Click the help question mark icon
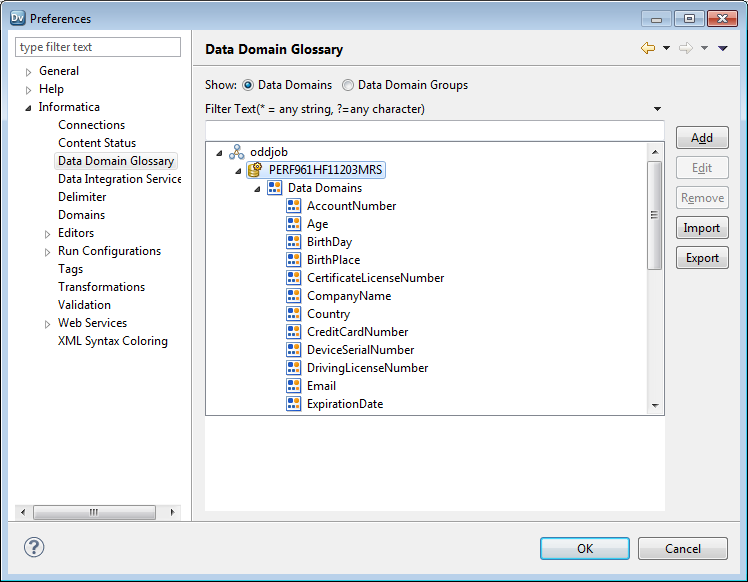This screenshot has width=748, height=582. 34,547
